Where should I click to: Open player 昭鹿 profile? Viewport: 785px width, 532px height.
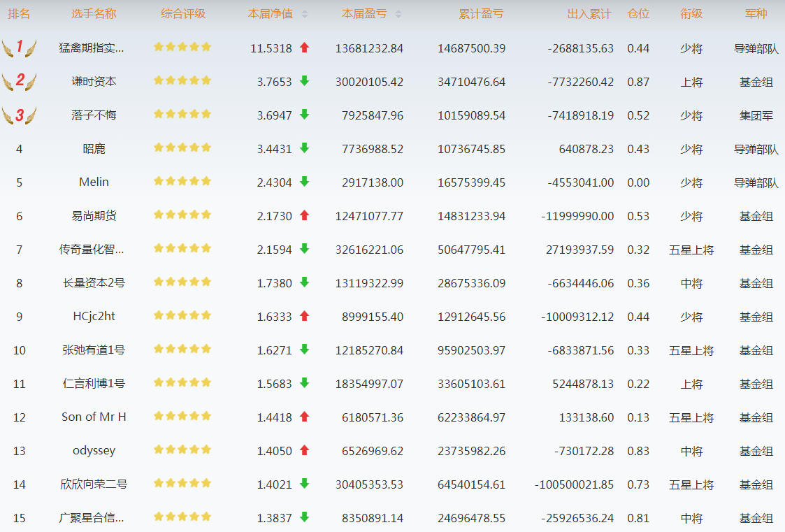click(94, 149)
